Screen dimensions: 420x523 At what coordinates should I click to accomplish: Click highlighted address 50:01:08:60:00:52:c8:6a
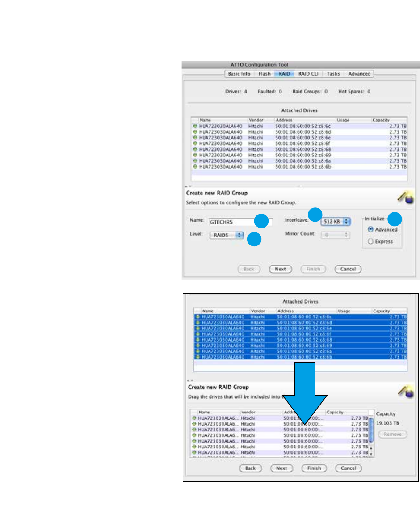(305, 351)
